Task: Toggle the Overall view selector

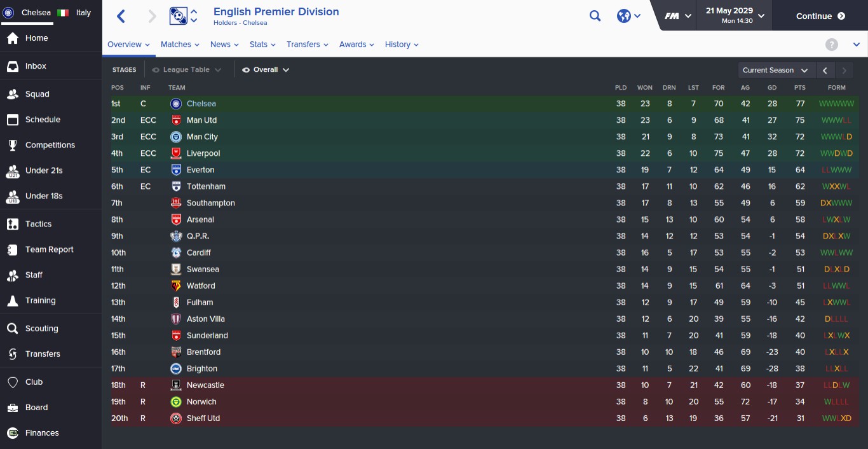Action: coord(266,70)
